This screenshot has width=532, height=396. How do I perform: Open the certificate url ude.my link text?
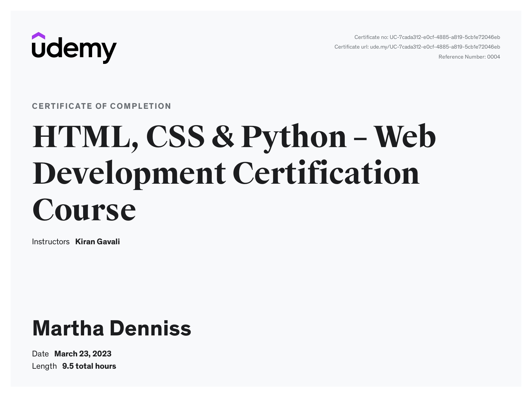tap(435, 47)
